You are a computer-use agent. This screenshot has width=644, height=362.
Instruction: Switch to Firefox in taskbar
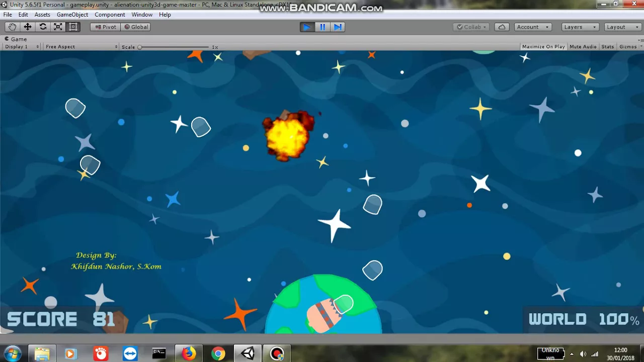coord(189,353)
